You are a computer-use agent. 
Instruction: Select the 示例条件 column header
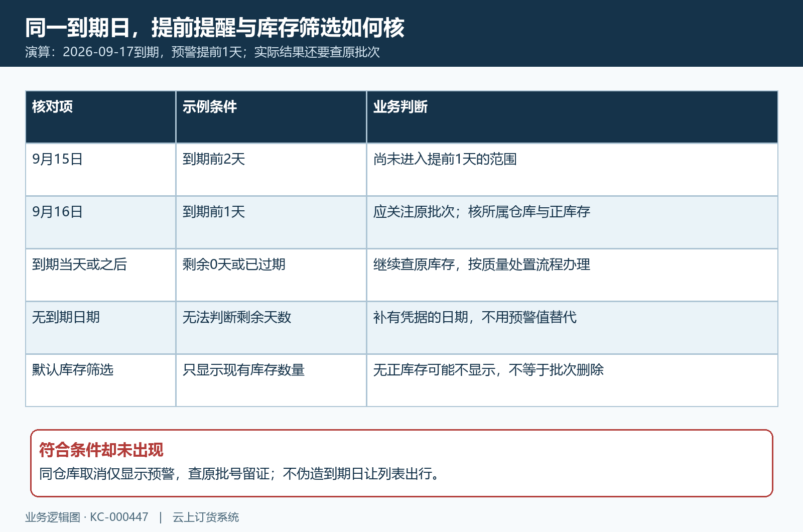(x=271, y=117)
